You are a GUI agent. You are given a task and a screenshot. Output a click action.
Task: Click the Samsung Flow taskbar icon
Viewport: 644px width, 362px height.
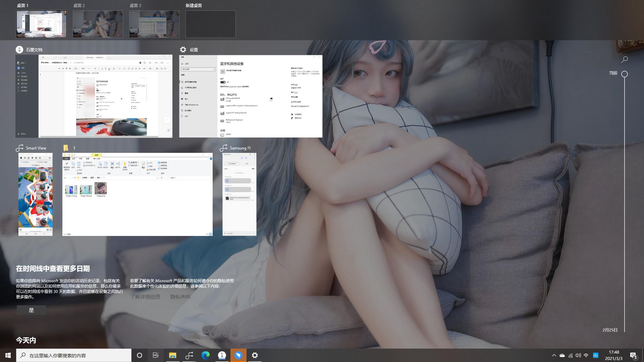[189, 355]
